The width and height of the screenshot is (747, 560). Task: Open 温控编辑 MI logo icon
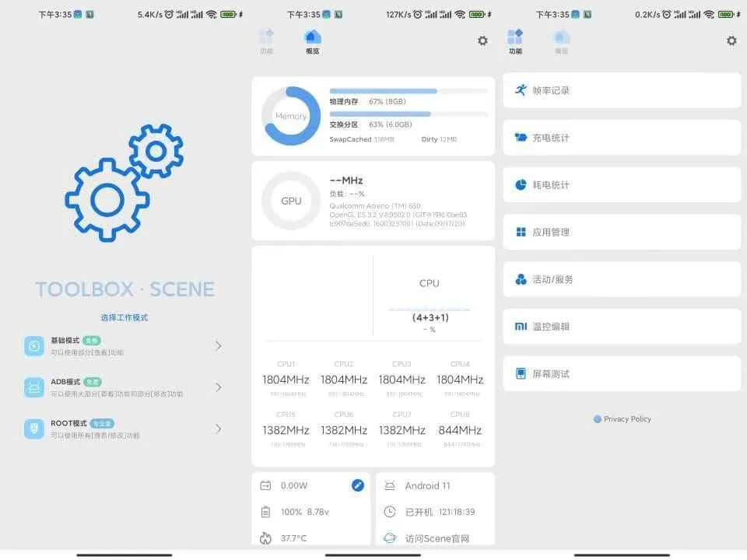pyautogui.click(x=521, y=327)
